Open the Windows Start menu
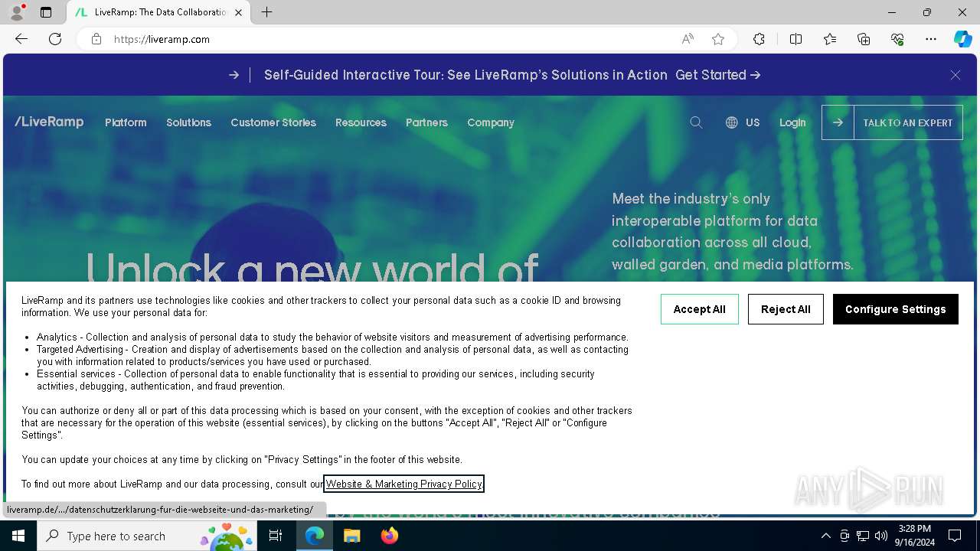 pos(18,536)
